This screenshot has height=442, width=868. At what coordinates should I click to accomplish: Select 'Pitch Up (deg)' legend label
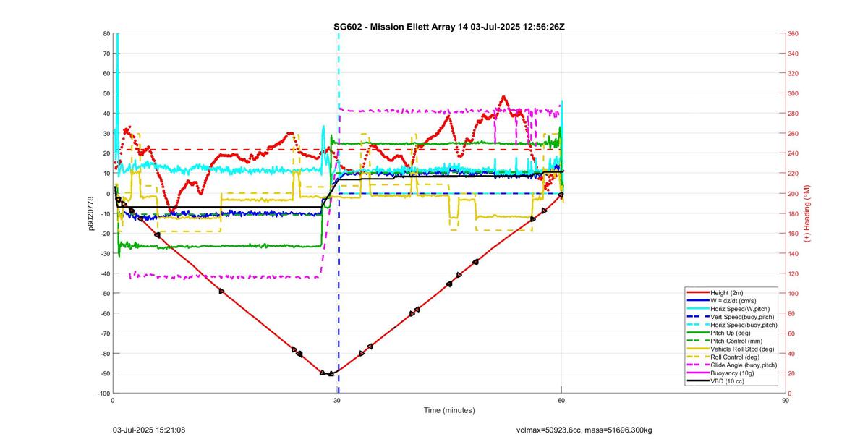tap(731, 333)
